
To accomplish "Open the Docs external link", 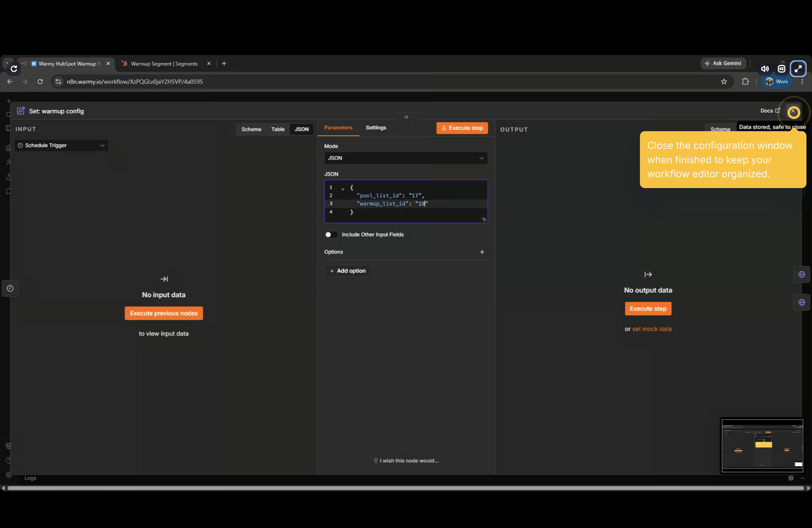I will (770, 110).
